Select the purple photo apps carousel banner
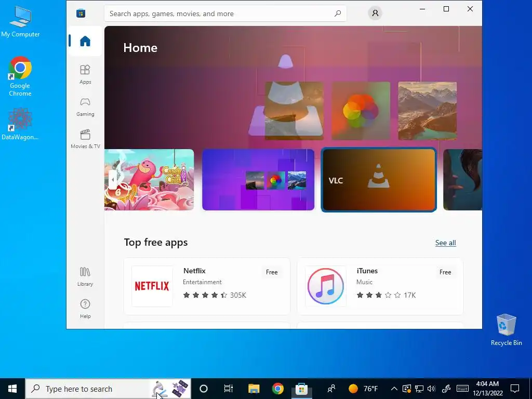This screenshot has width=532, height=399. (x=258, y=179)
